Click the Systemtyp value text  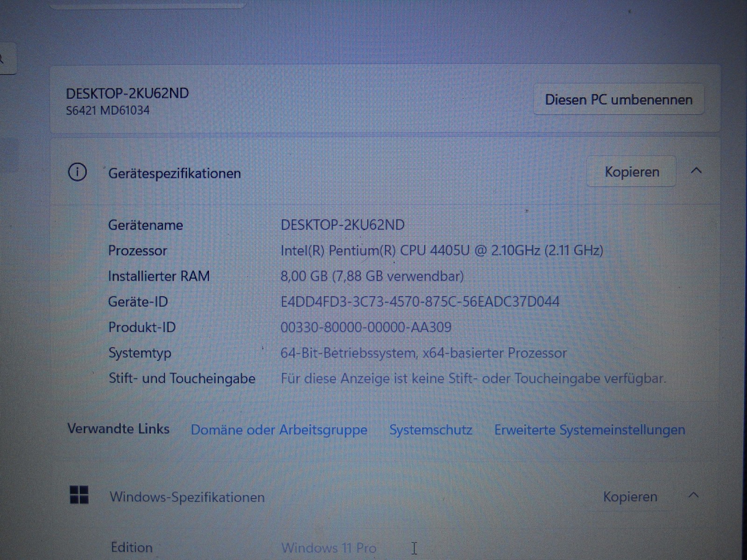tap(423, 353)
